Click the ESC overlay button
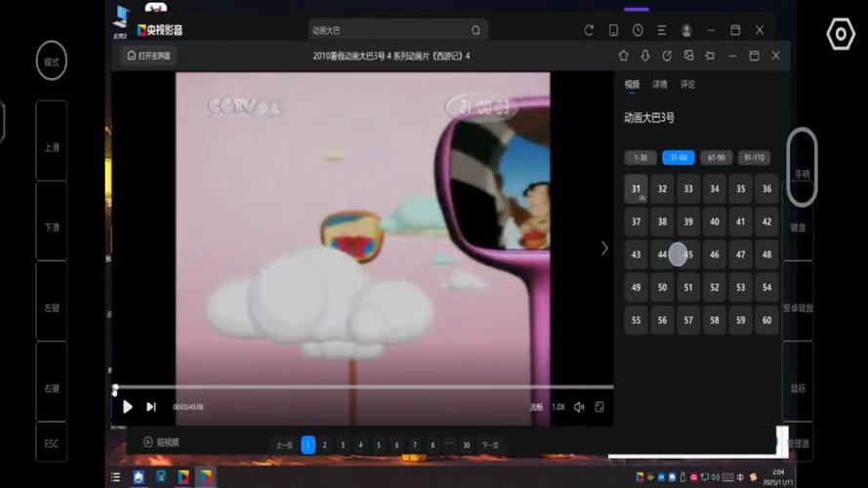The width and height of the screenshot is (868, 488). pyautogui.click(x=52, y=442)
